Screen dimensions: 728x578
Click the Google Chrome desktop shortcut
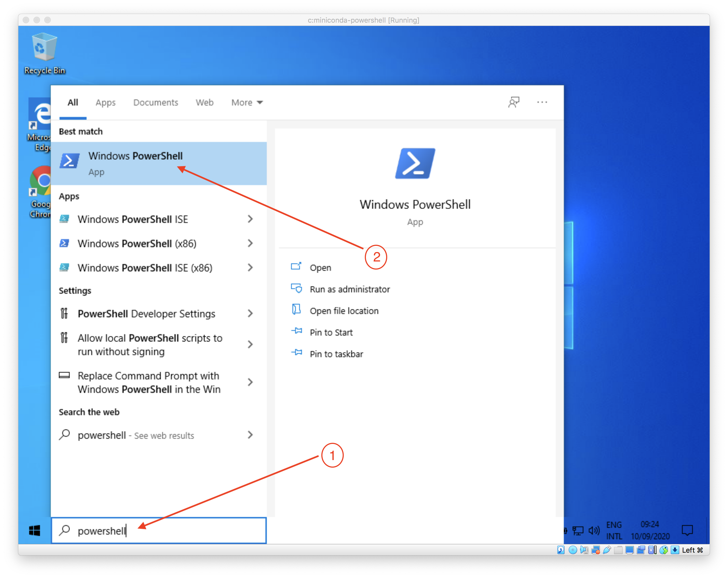40,192
